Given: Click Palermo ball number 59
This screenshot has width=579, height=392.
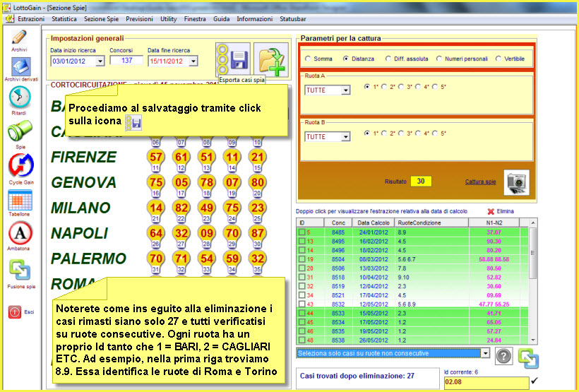Looking at the screenshot, I should pos(232,259).
